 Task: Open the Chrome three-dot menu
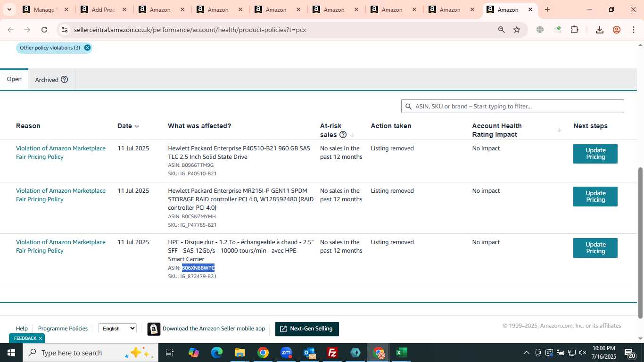point(633,30)
